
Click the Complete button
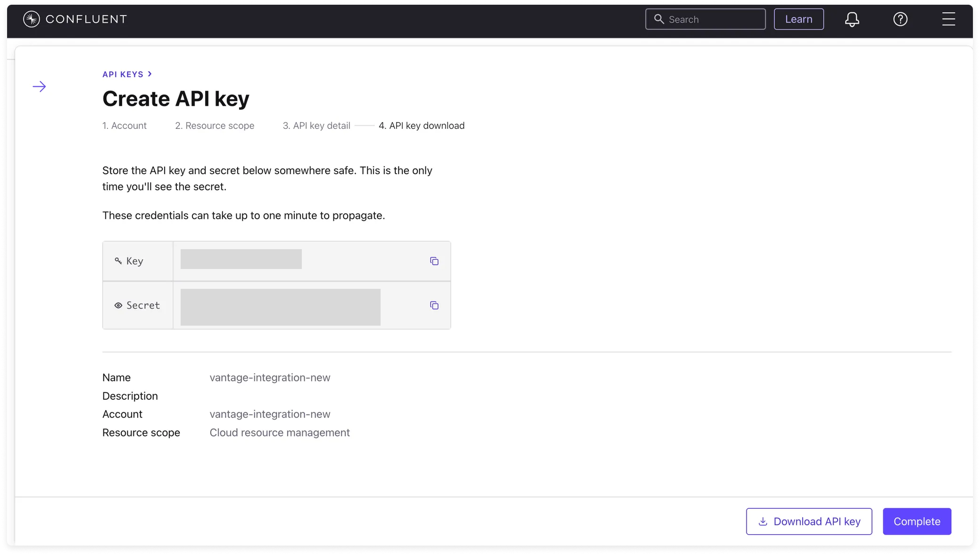[x=917, y=521]
